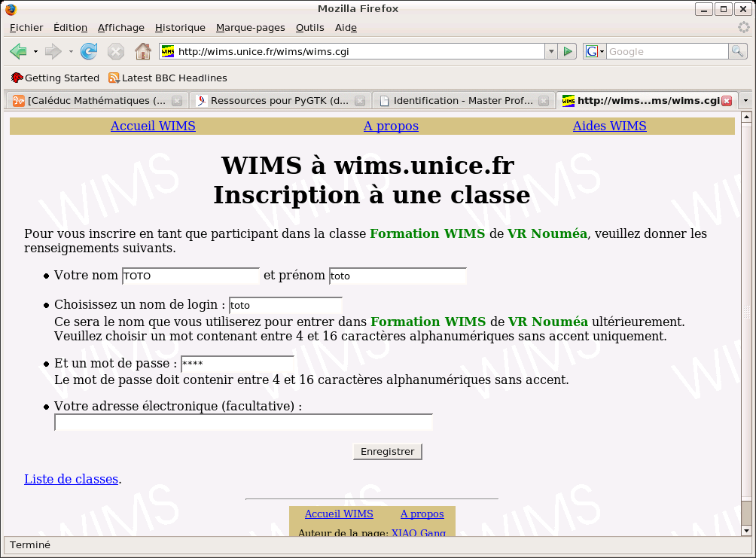This screenshot has width=756, height=558.
Task: Open the list all tabs dropdown
Action: (x=745, y=101)
